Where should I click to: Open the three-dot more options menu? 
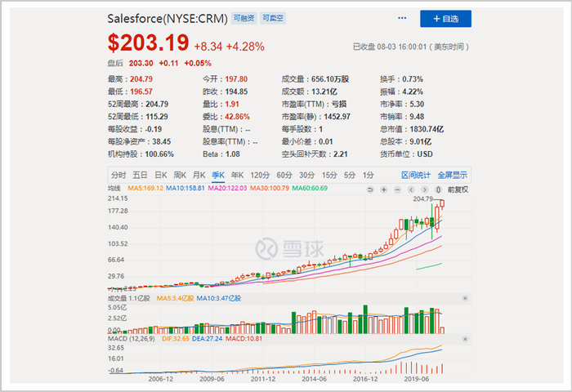point(402,18)
